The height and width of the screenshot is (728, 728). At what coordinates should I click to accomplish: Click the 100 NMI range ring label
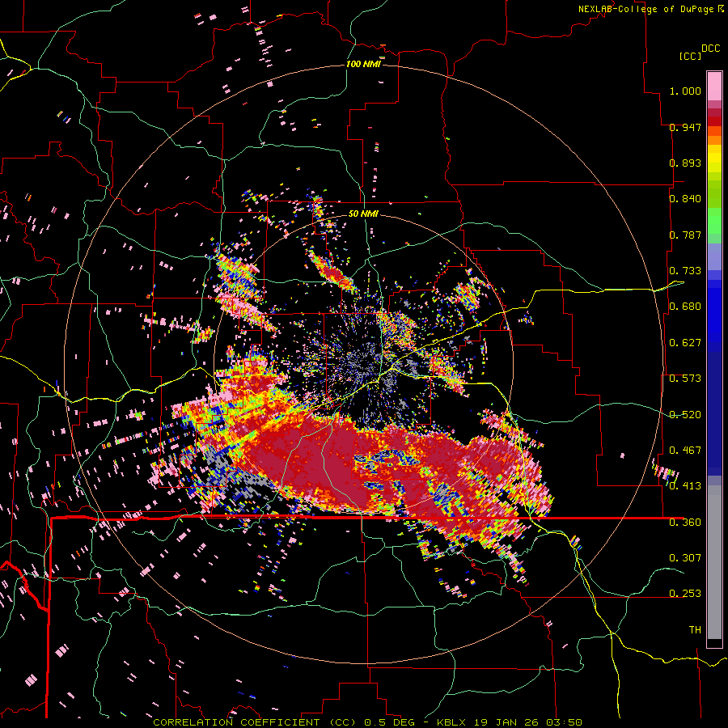(363, 64)
